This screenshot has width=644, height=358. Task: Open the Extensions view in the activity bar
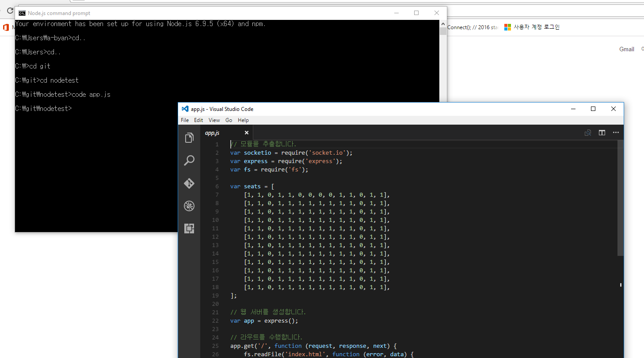[189, 229]
